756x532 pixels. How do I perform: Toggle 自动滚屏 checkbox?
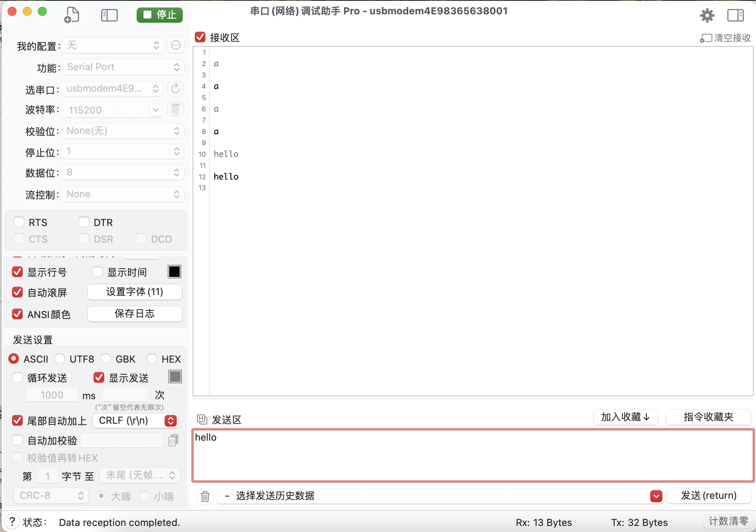17,292
